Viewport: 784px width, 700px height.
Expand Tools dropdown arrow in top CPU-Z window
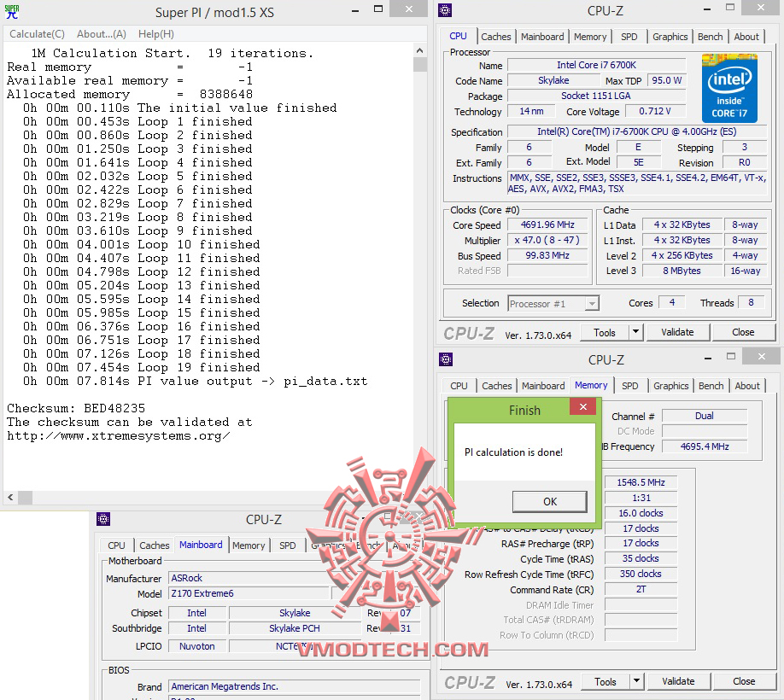(x=635, y=332)
